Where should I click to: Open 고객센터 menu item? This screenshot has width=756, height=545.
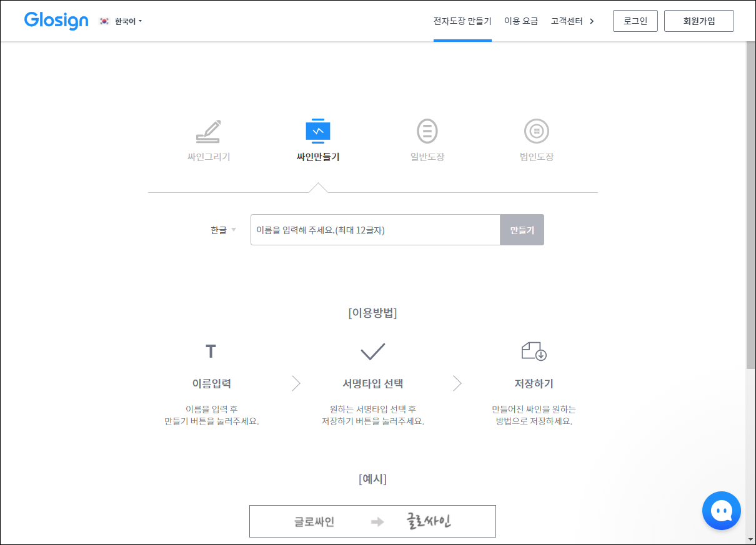(567, 21)
